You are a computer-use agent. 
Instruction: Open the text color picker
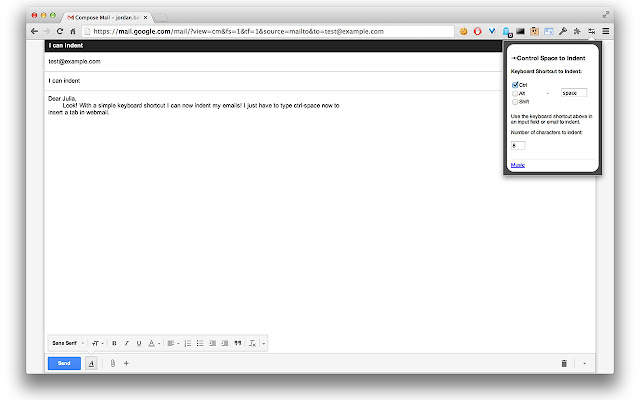click(x=153, y=343)
